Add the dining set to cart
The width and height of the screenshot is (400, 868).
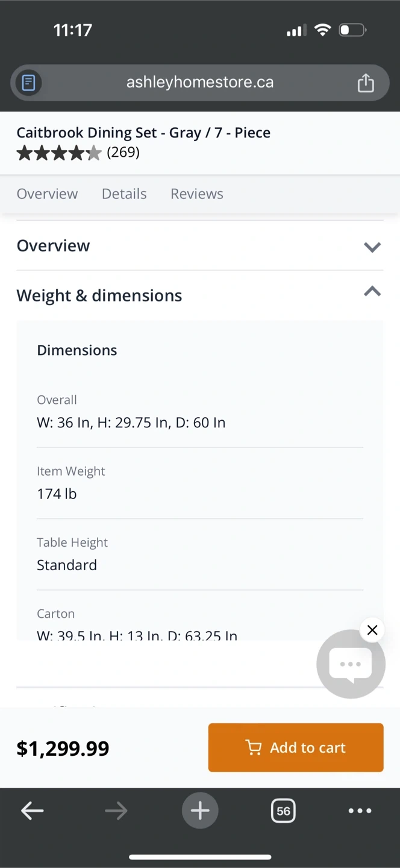click(x=296, y=747)
